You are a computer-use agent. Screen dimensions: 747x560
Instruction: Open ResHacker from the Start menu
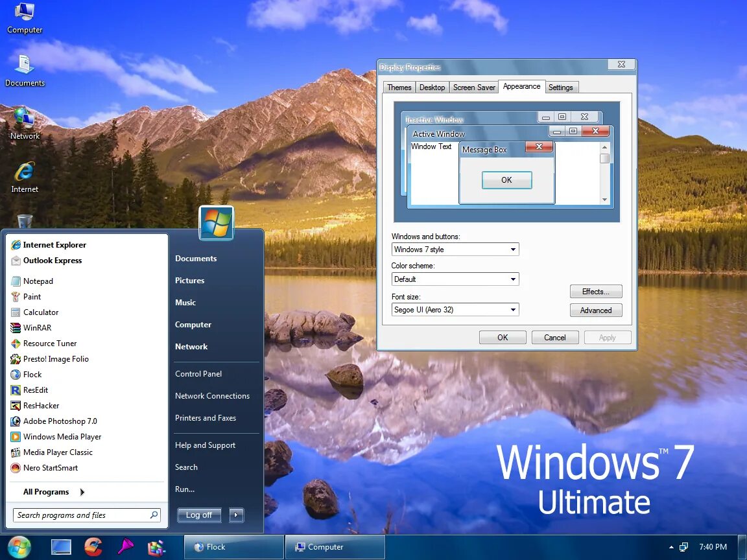35,406
